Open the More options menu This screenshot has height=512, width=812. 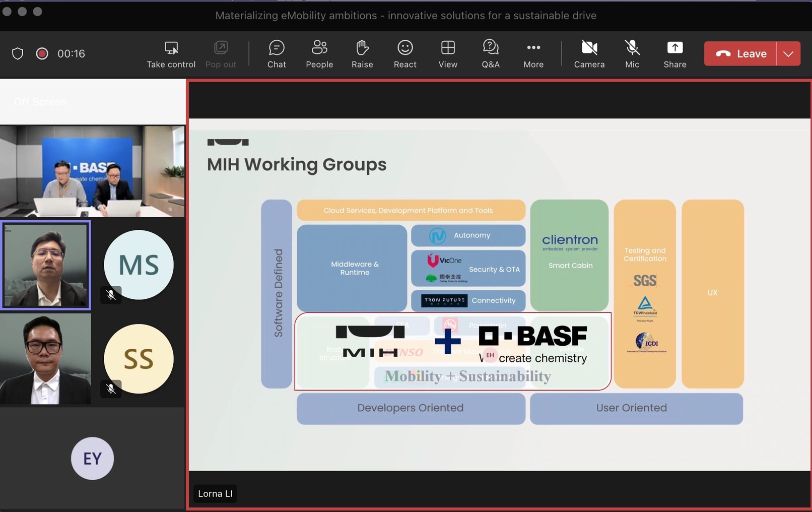coord(533,53)
